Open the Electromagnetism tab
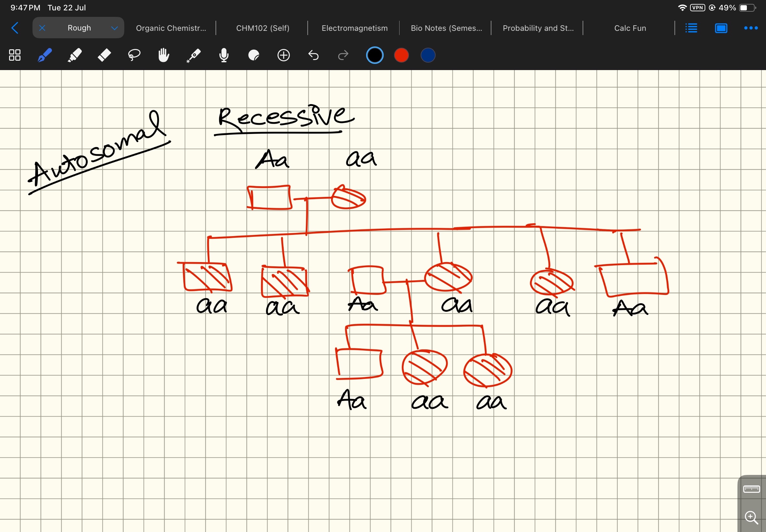The width and height of the screenshot is (766, 532). pos(354,28)
